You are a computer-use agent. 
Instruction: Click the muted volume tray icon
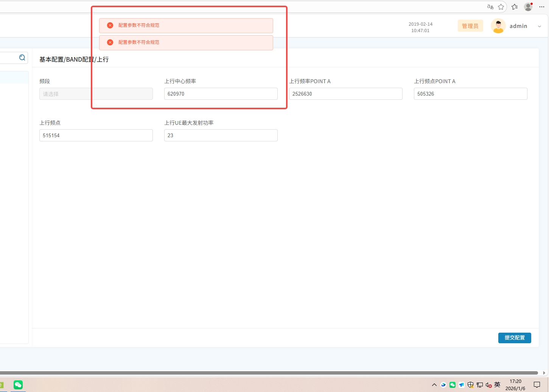[488, 385]
